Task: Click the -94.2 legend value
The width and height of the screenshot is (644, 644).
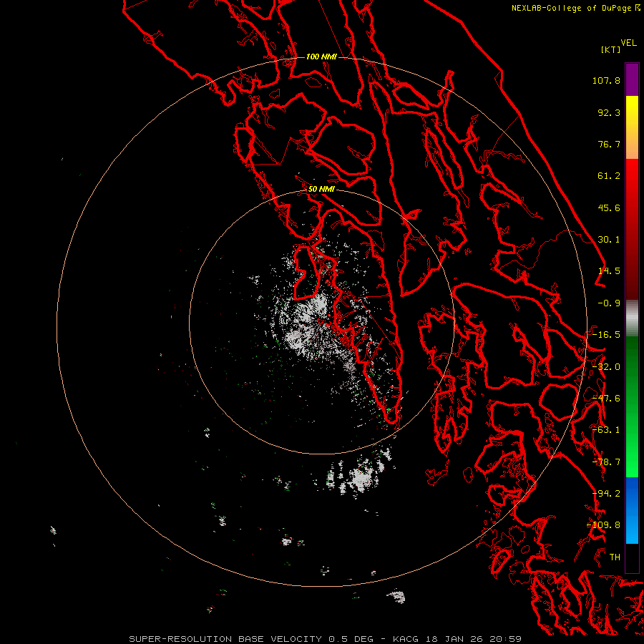Action: coord(606,494)
